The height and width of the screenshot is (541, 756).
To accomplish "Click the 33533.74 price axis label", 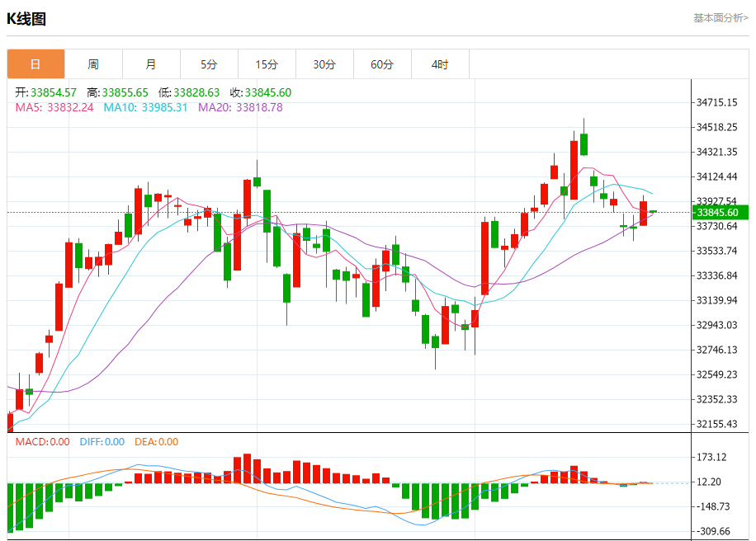I will (x=717, y=251).
